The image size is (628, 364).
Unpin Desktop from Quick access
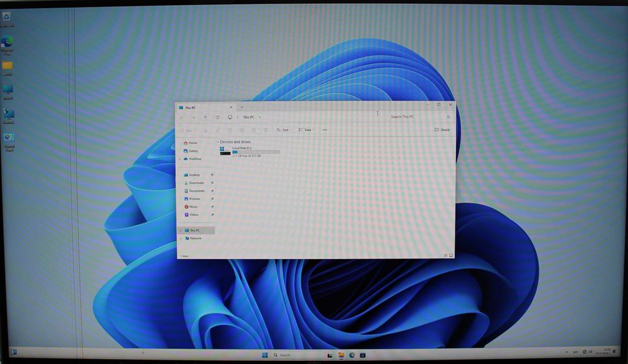pyautogui.click(x=212, y=175)
